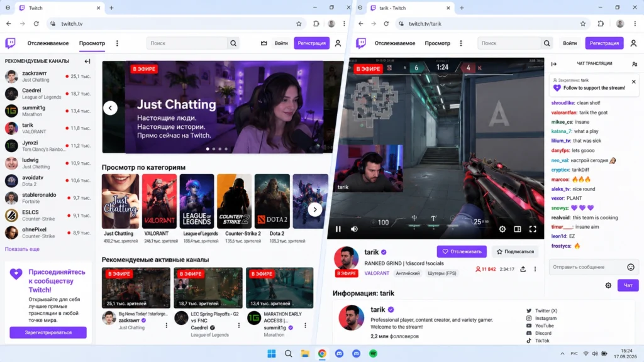Screen dimensions: 644x362
Task: Click Показать еще link in sidebar
Action: pyautogui.click(x=22, y=249)
